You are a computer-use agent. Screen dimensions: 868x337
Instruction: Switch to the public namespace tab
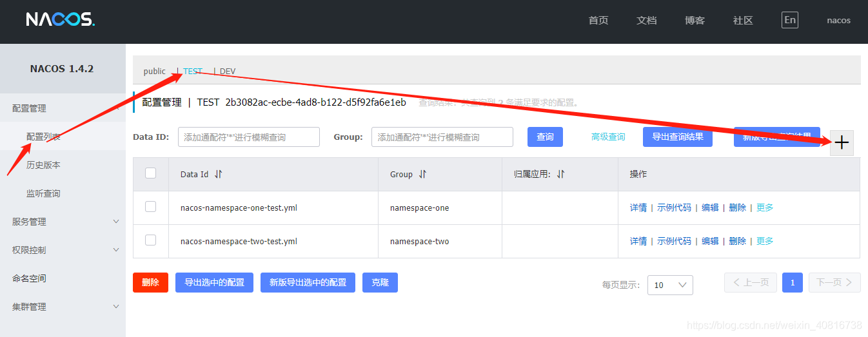[x=155, y=71]
